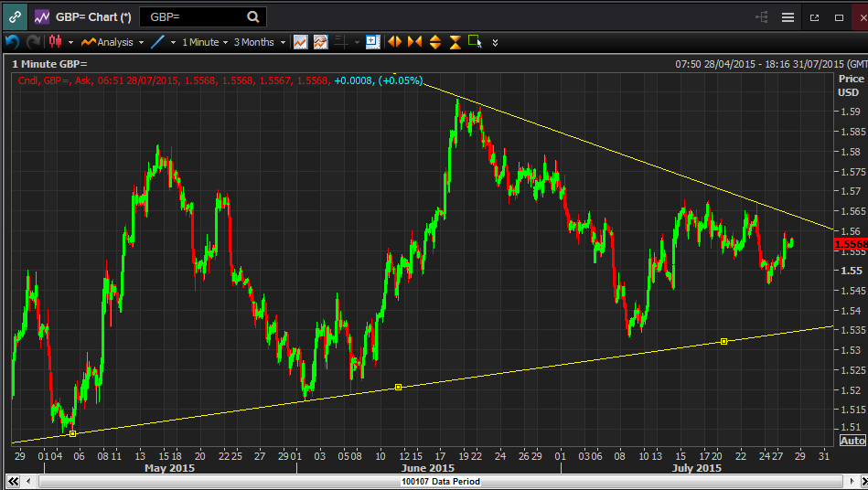Maximize the chart panel
Screen dimensions: 868x490
click(x=840, y=17)
